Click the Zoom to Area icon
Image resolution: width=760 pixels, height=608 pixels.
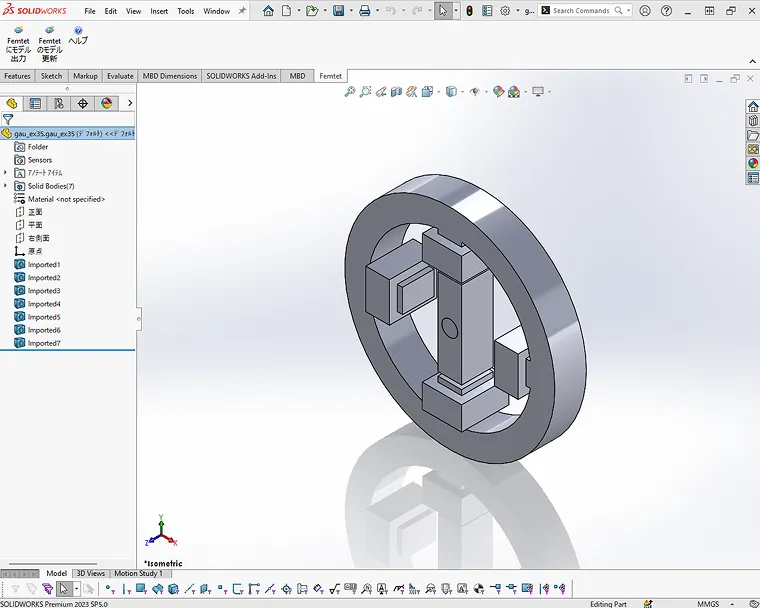365,92
